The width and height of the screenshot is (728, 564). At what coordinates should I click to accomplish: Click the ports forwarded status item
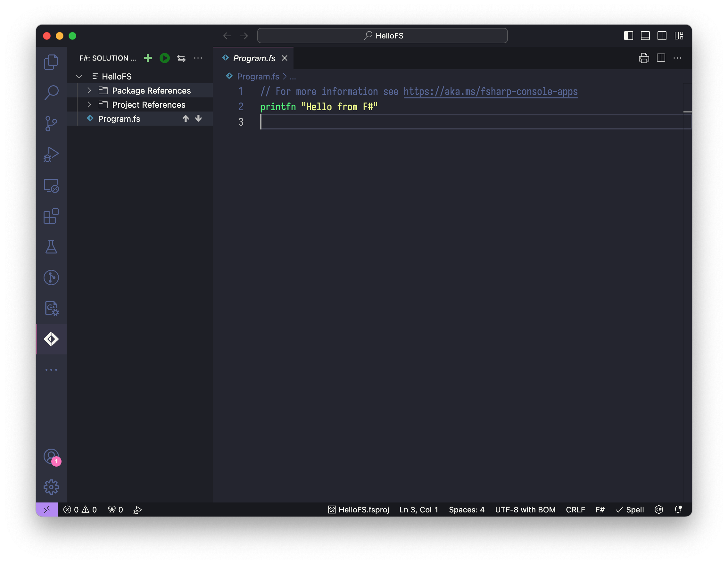115,509
